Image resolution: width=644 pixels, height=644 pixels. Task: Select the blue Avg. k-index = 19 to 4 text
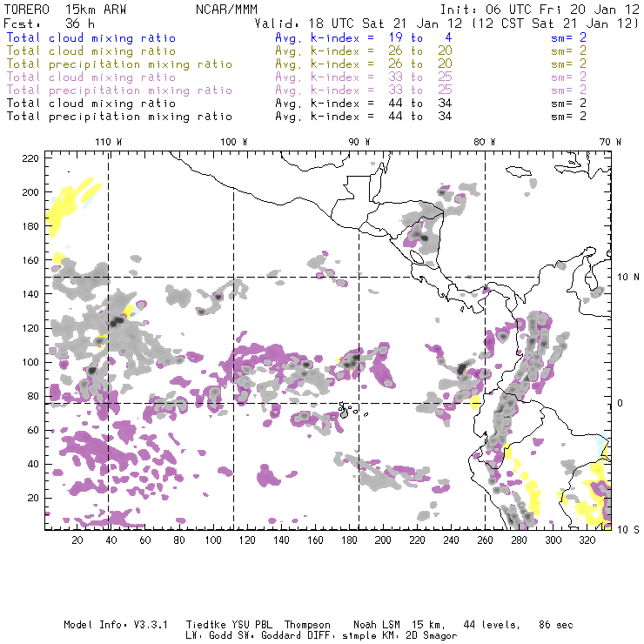click(364, 37)
